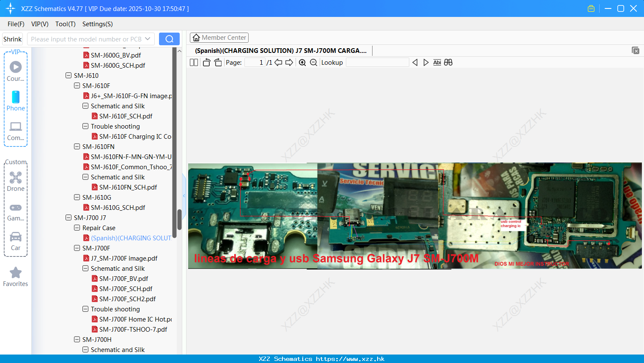This screenshot has height=363, width=644.
Task: Collapse the SM-J700 J7 tree node
Action: [x=69, y=217]
